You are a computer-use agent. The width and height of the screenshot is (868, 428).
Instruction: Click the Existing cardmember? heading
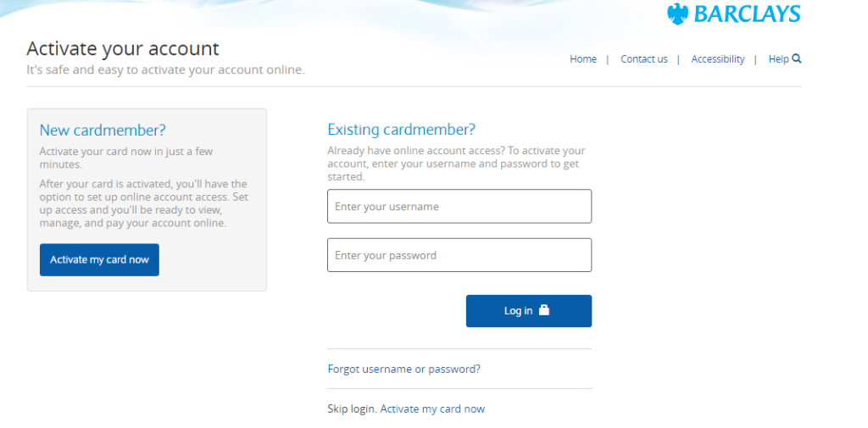[x=401, y=130]
